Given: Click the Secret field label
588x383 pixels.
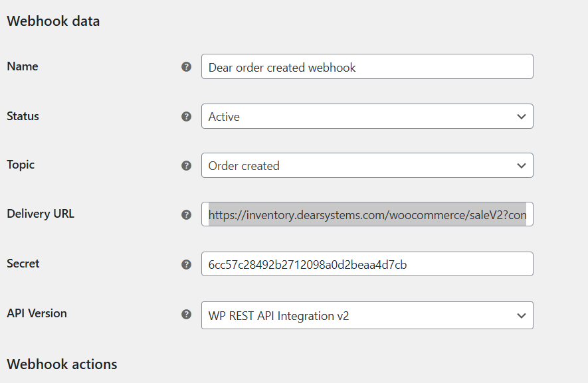Looking at the screenshot, I should click(23, 264).
